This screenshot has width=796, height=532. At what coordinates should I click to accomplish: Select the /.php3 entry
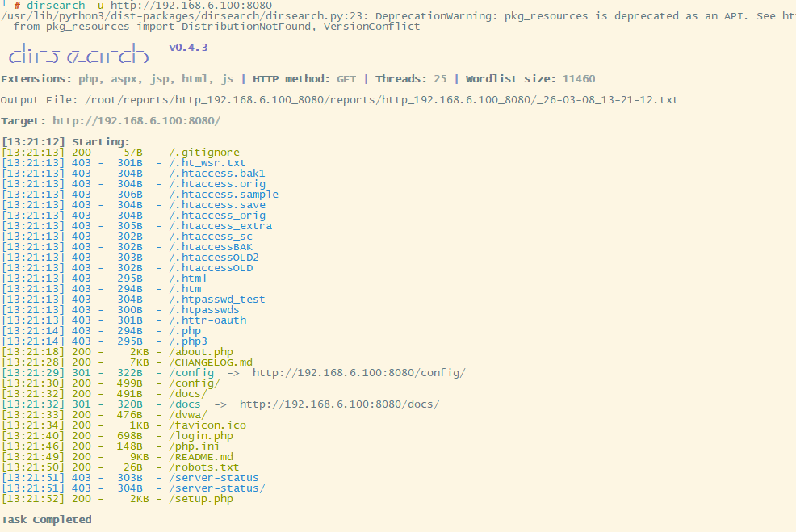click(188, 341)
